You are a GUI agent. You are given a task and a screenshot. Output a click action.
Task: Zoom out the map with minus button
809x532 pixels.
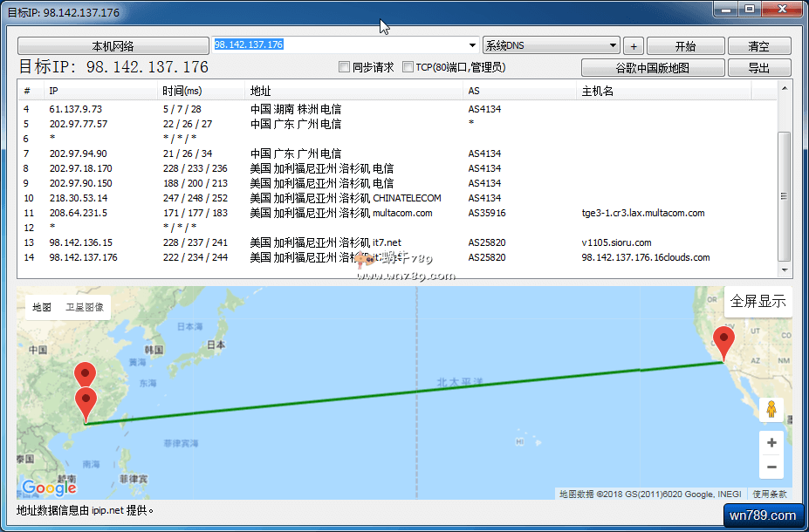coord(771,467)
